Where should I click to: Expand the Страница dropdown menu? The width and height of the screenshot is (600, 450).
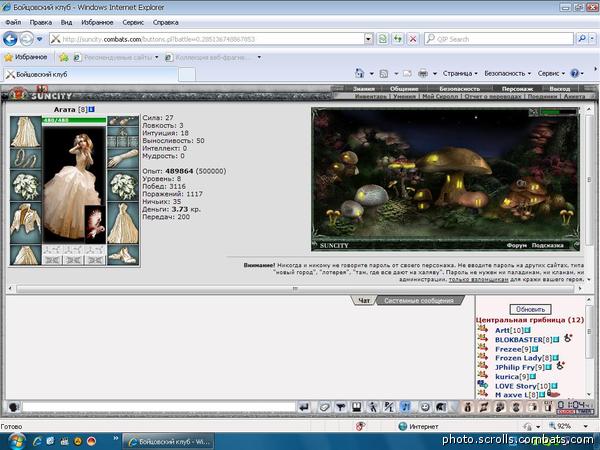pyautogui.click(x=460, y=73)
